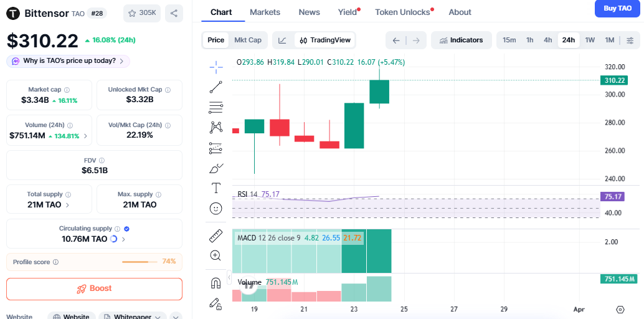Select the trend line drawing tool
Image resolution: width=644 pixels, height=319 pixels.
point(216,87)
